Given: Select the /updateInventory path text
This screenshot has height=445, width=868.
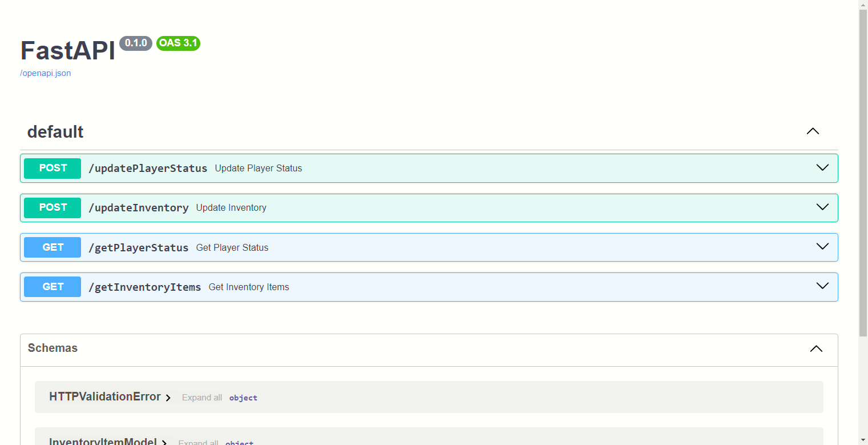Looking at the screenshot, I should pos(139,208).
